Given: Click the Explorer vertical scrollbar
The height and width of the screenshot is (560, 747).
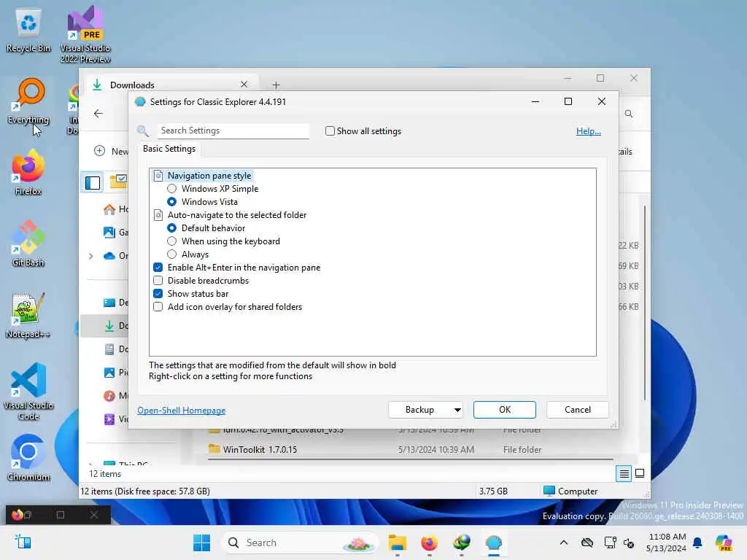Looking at the screenshot, I should tap(645, 303).
